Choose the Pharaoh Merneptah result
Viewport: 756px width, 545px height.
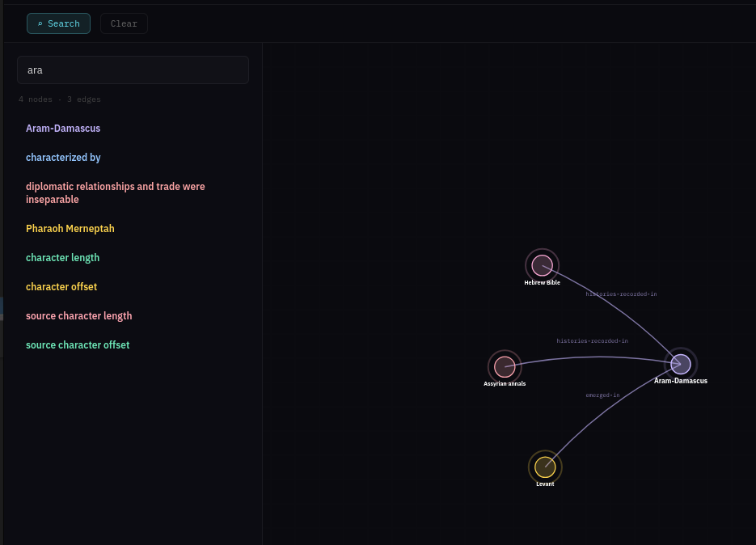(70, 229)
